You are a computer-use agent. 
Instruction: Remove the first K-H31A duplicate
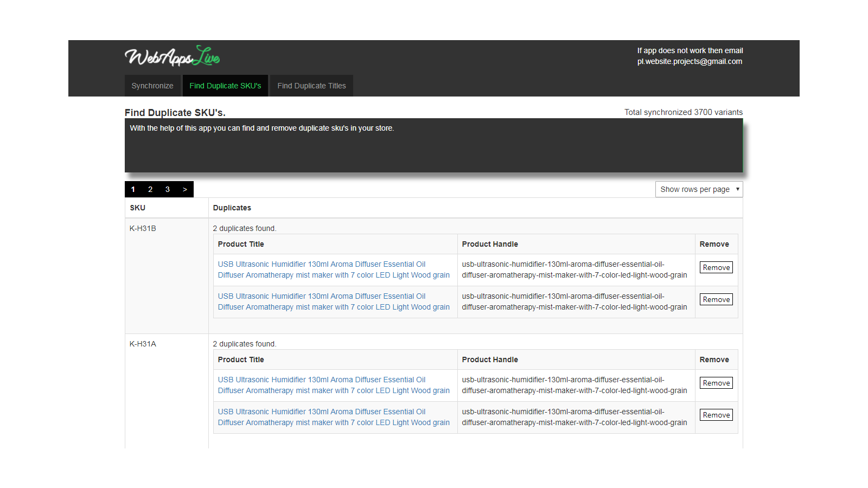[x=716, y=383]
